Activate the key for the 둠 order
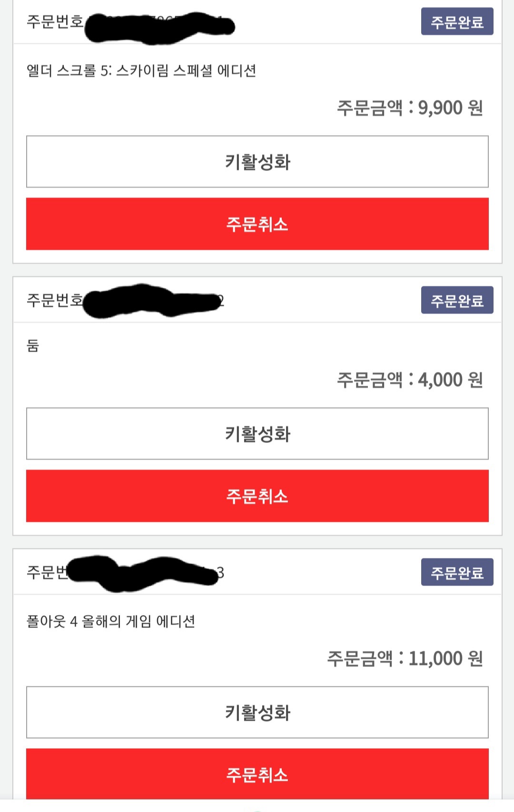The height and width of the screenshot is (812, 514). click(257, 433)
